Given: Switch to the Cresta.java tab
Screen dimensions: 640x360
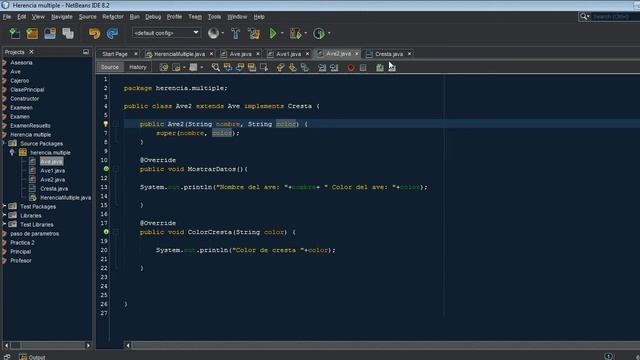Looking at the screenshot, I should 389,54.
